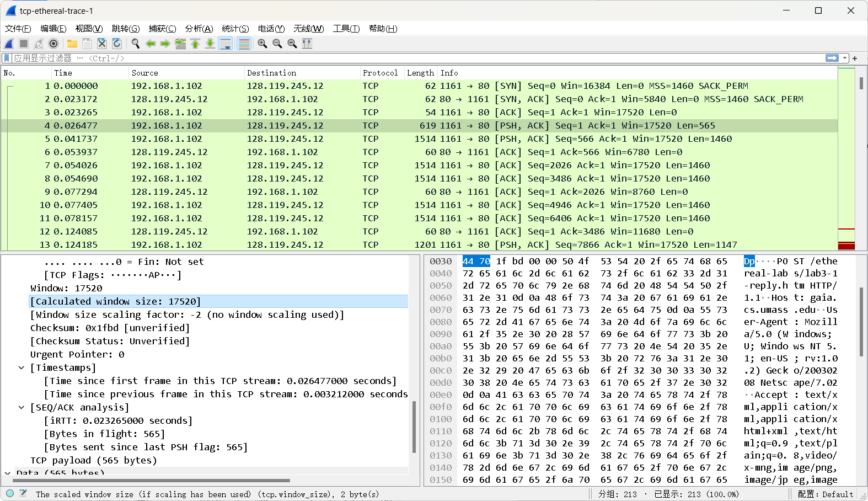Viewport: 868px width, 501px height.
Task: Click highlighted hex bytes 44 70
Action: [x=476, y=262]
